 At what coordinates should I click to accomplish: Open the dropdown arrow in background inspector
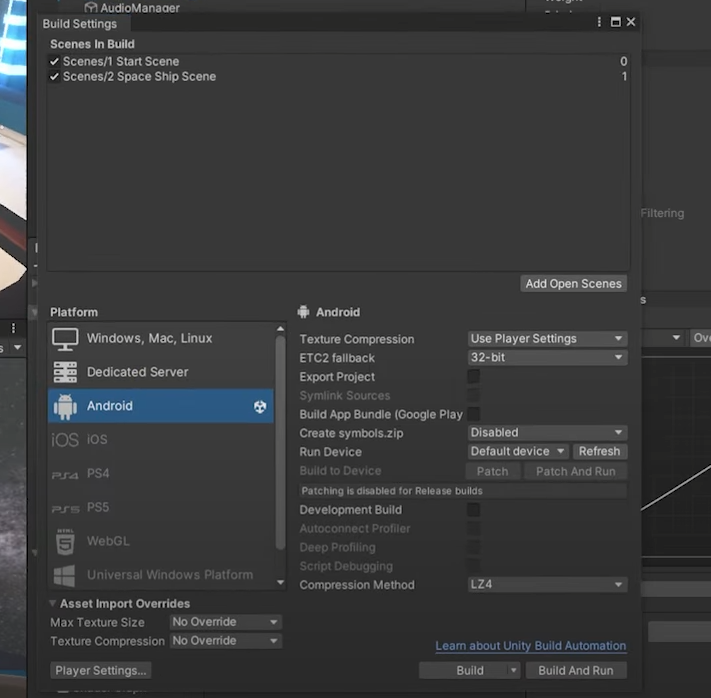click(676, 337)
